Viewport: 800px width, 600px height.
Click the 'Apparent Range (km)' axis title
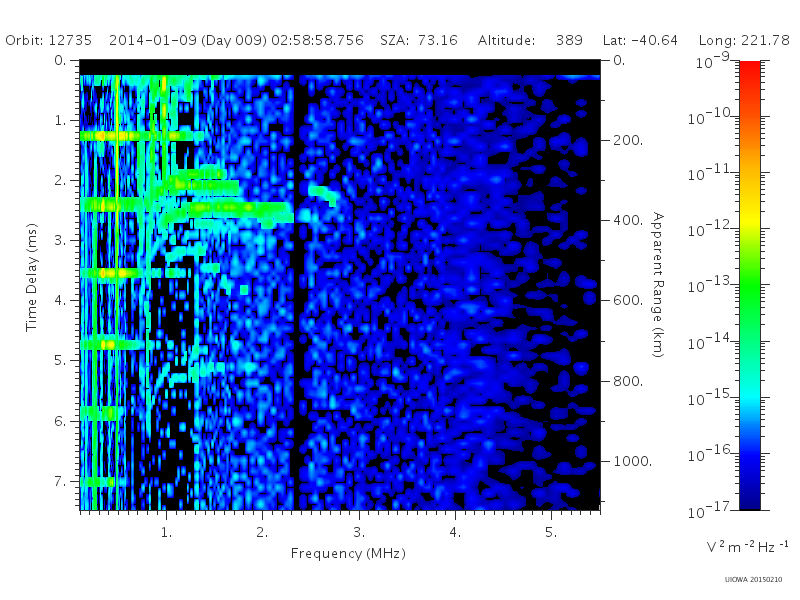[658, 285]
